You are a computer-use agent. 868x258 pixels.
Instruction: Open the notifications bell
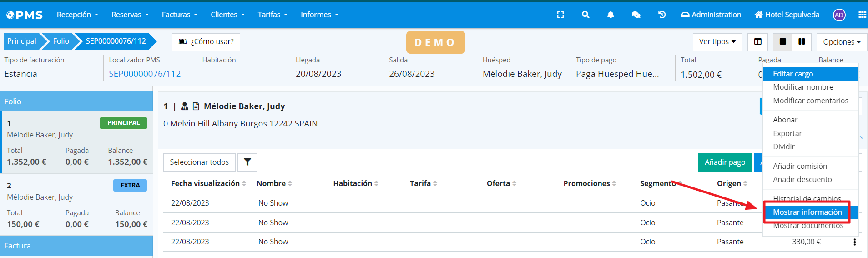[611, 15]
